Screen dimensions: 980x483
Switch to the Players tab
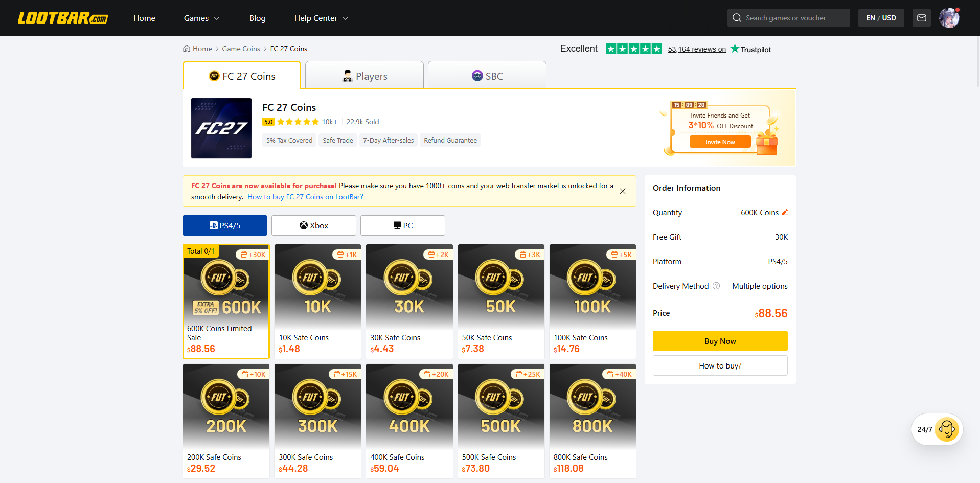(x=364, y=76)
